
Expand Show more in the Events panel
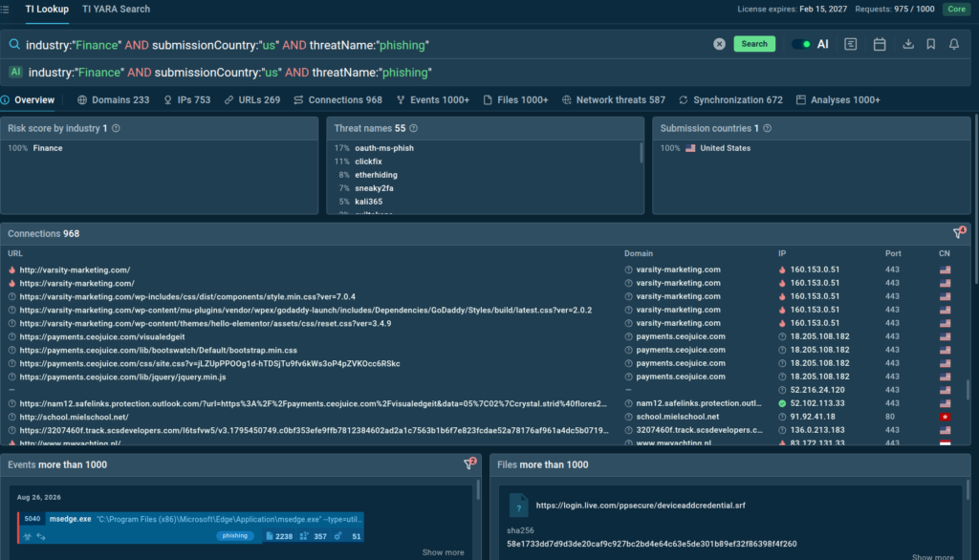[x=443, y=552]
